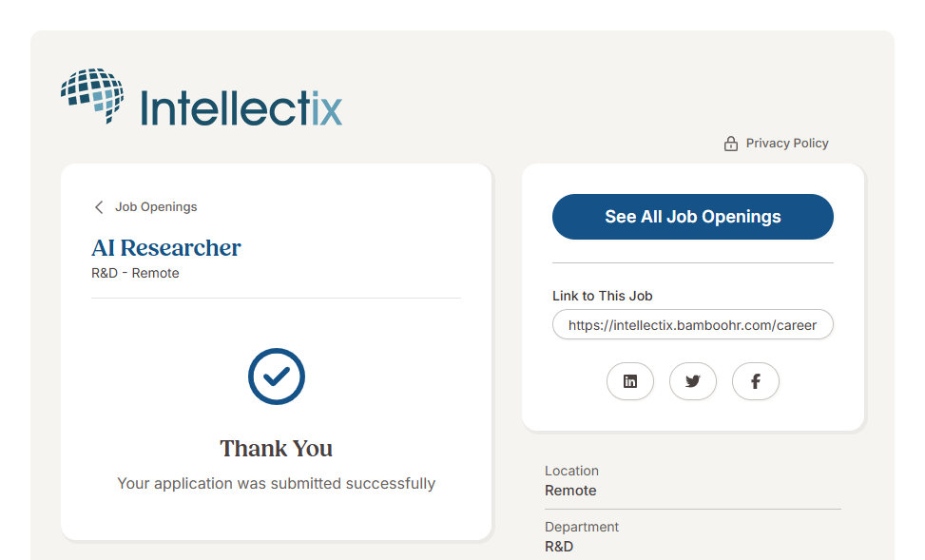Click the lock icon beside Privacy Policy
The image size is (925, 560).
[x=731, y=144]
